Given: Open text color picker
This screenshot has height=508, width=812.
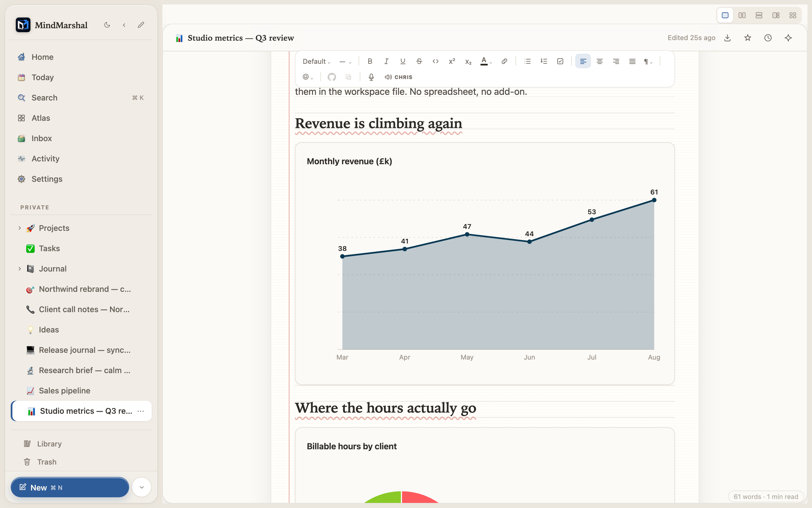Looking at the screenshot, I should pyautogui.click(x=486, y=62).
